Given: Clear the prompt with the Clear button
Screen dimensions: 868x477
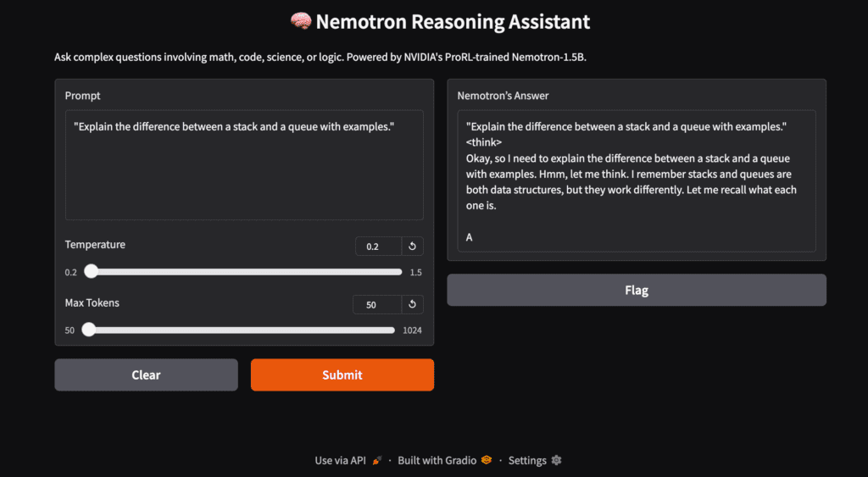Looking at the screenshot, I should [x=146, y=374].
